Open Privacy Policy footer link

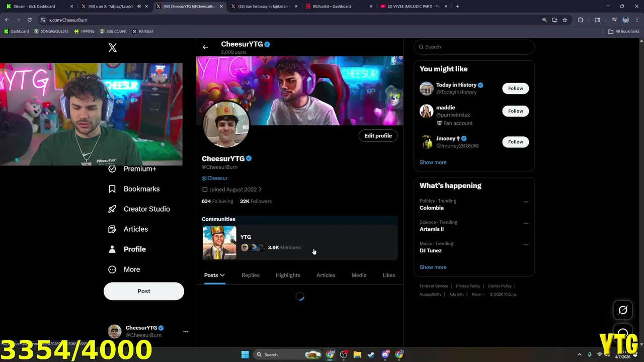pyautogui.click(x=468, y=286)
